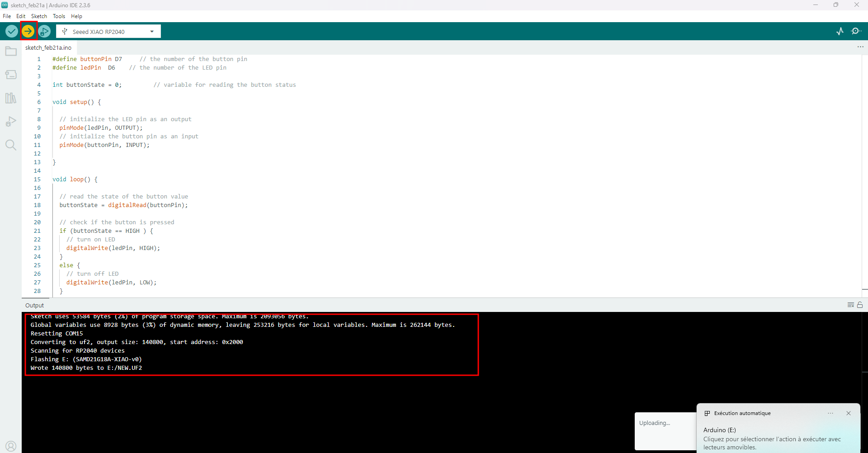Open the Debug sidebar panel
The height and width of the screenshot is (453, 868).
[11, 122]
